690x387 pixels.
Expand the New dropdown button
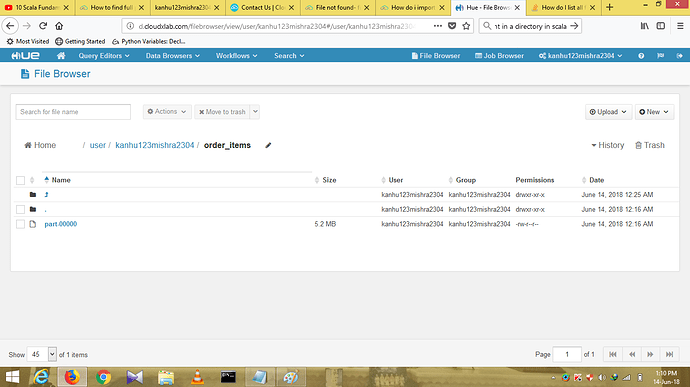tap(654, 112)
